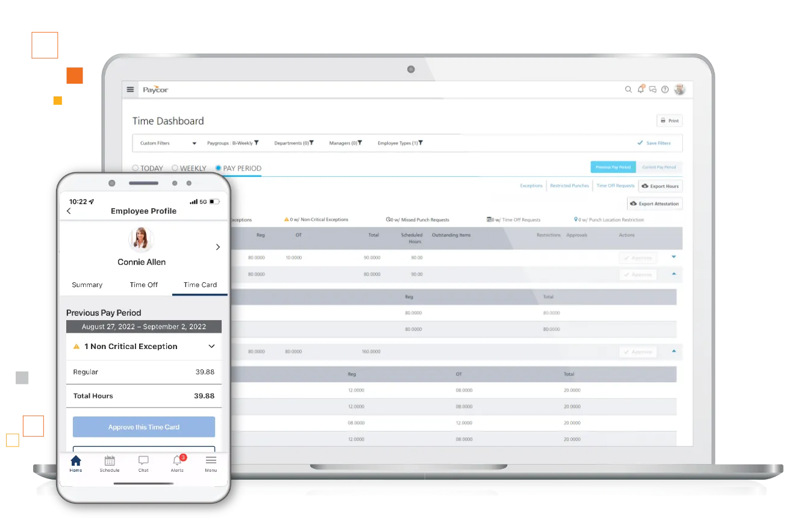Click Approve this Time Card on the phone

[144, 427]
